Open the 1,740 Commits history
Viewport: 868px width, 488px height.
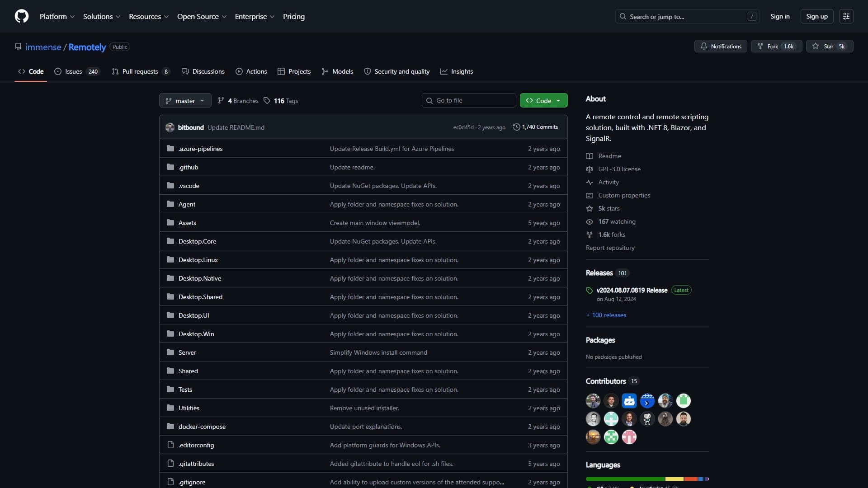535,127
